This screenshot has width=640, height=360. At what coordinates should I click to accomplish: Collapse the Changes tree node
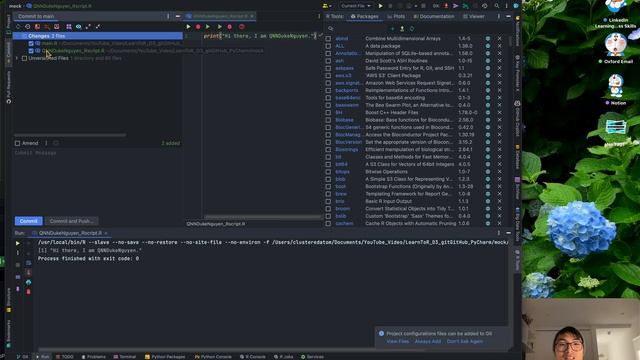pyautogui.click(x=17, y=36)
